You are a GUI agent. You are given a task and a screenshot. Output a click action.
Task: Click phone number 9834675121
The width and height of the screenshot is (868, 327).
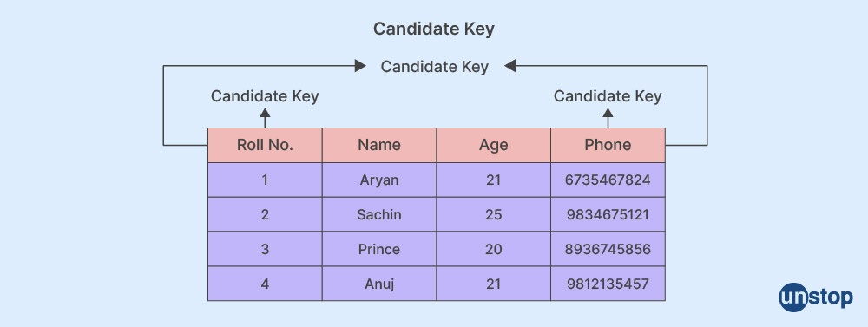608,215
